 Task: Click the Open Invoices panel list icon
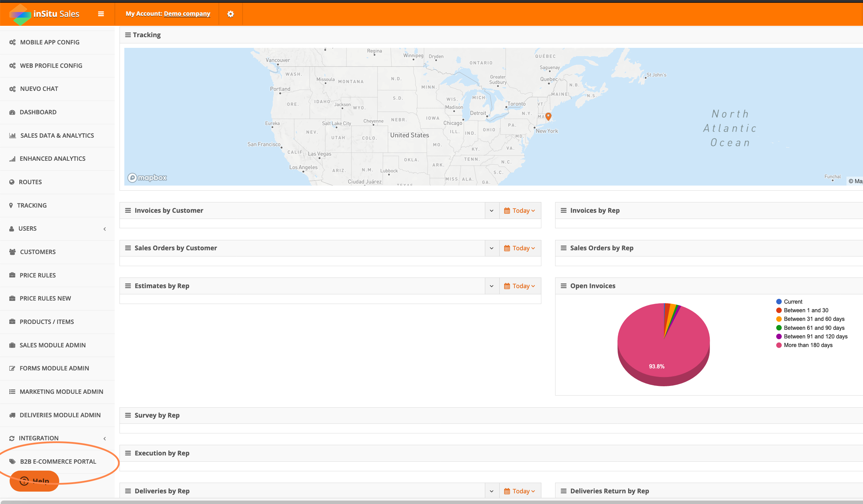pyautogui.click(x=563, y=286)
